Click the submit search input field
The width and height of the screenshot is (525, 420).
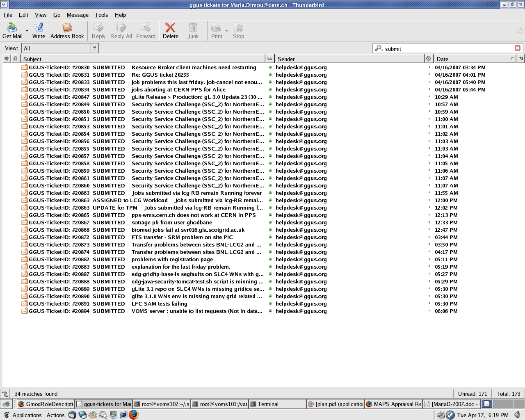(x=447, y=48)
